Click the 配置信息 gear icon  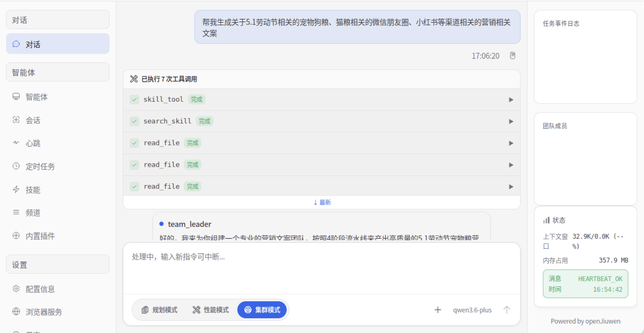pos(16,289)
